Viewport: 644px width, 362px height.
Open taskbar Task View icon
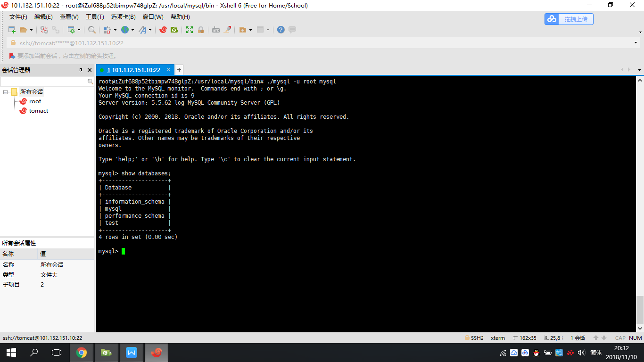(x=57, y=353)
